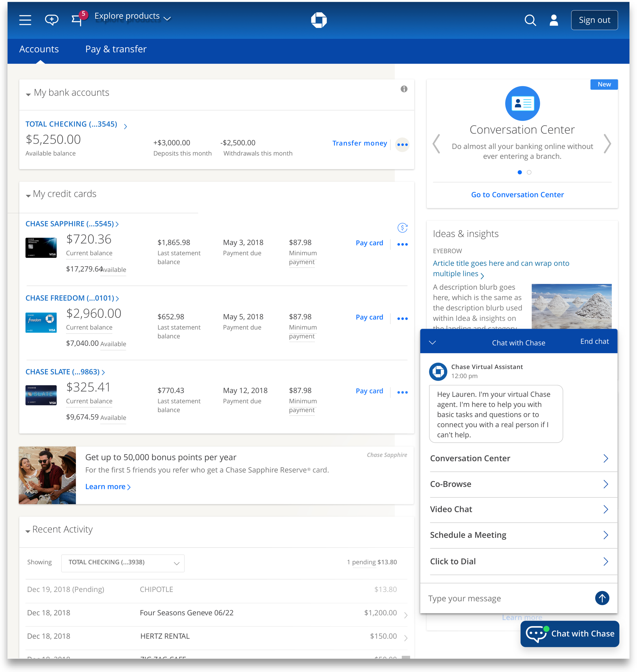The image size is (637, 672).
Task: Expand the Explore products menu
Action: (132, 16)
